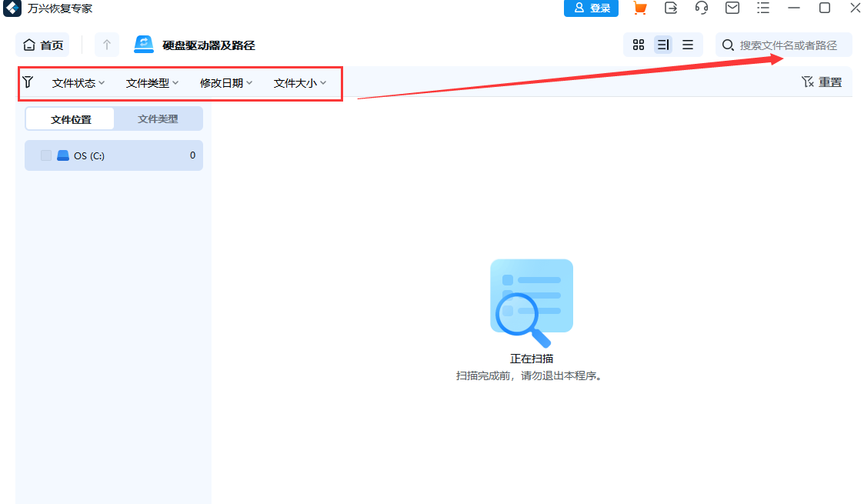
Task: Open the mail feedback icon
Action: pos(732,8)
